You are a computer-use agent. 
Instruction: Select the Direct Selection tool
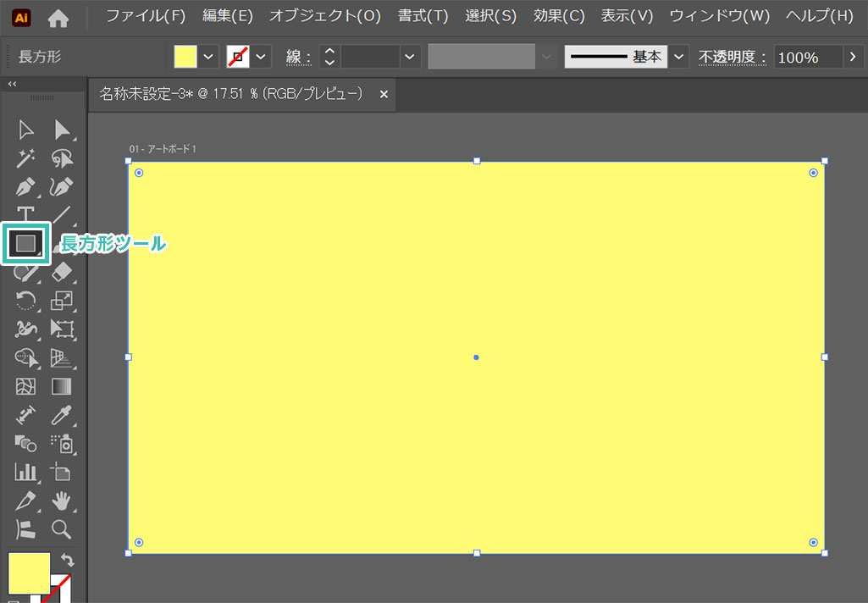point(62,130)
